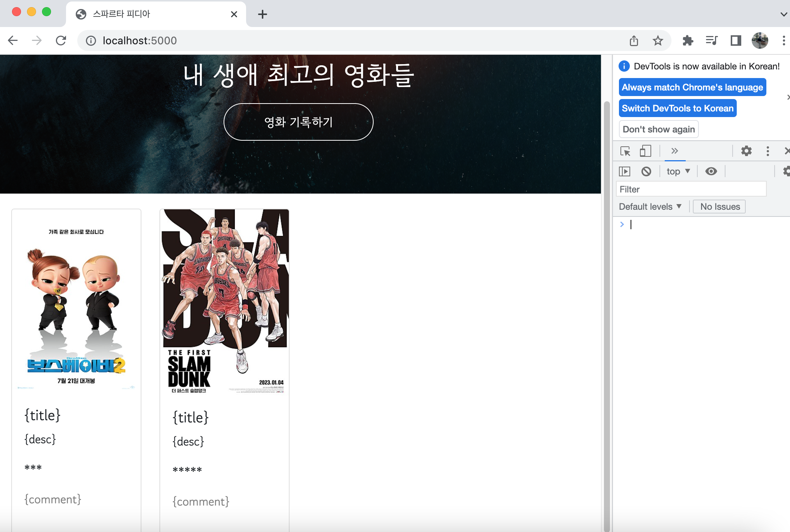Click the 영화 기록하기 button

[x=298, y=122]
